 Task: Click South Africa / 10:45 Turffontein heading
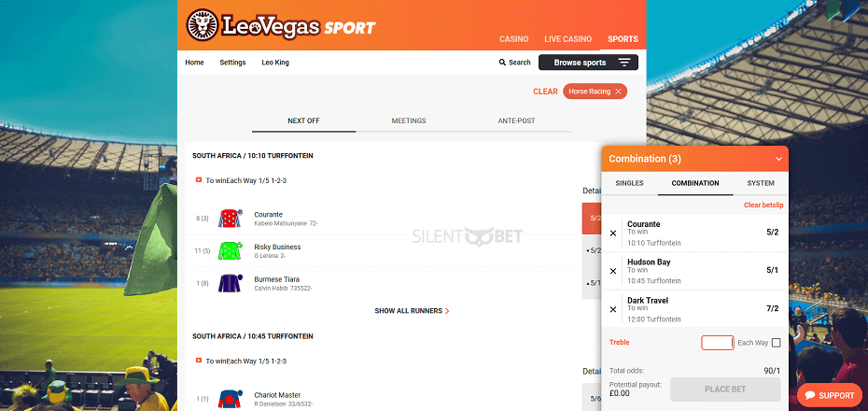coord(252,336)
